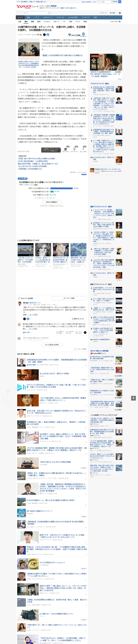Screen dimensions: 138x644
Task: Open settings gear icon in header
Action: click(x=120, y=13)
